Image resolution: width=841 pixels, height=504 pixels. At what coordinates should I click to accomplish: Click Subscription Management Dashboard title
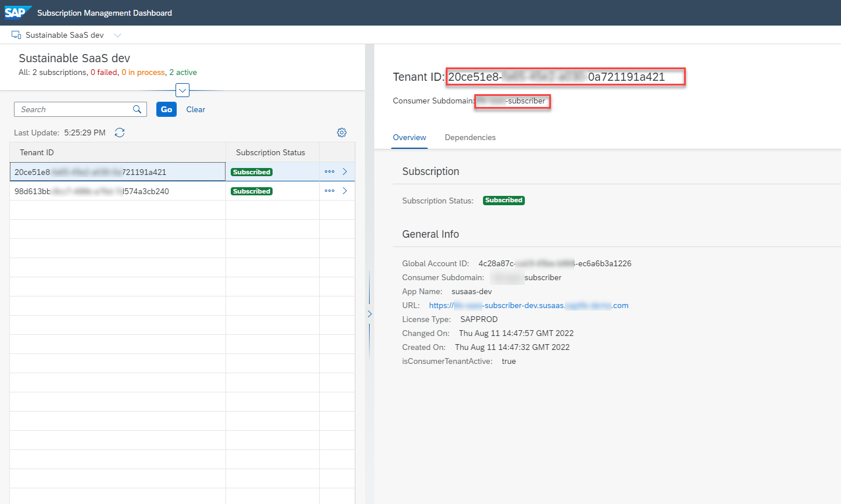105,13
